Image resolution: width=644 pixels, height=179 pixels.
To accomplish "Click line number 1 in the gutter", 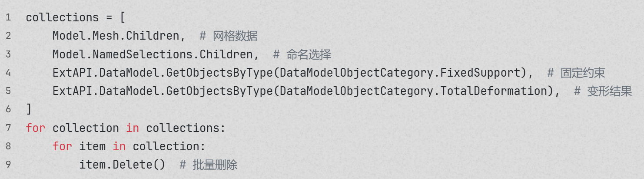I will click(x=8, y=18).
